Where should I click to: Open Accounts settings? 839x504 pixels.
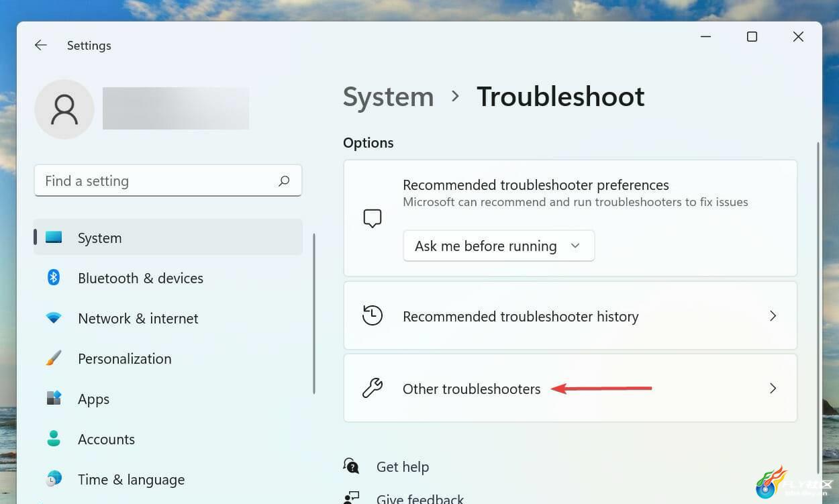tap(168, 439)
